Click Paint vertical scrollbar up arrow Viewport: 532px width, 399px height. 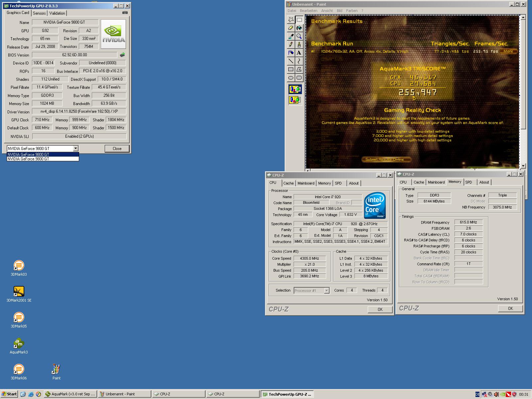pos(523,17)
